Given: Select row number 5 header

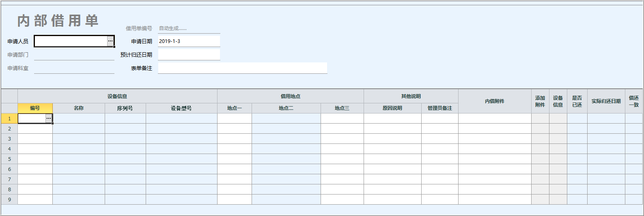Looking at the screenshot, I should click(x=9, y=159).
